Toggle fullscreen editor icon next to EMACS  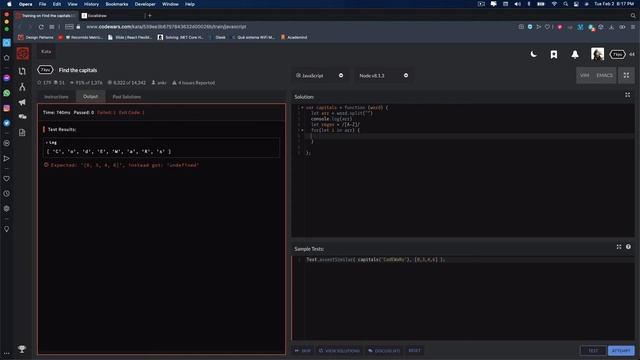626,75
